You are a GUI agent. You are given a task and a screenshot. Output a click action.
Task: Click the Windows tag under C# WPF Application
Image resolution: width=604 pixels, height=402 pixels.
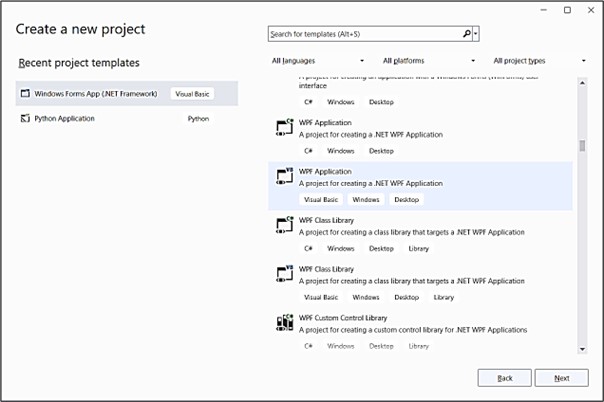click(x=341, y=151)
